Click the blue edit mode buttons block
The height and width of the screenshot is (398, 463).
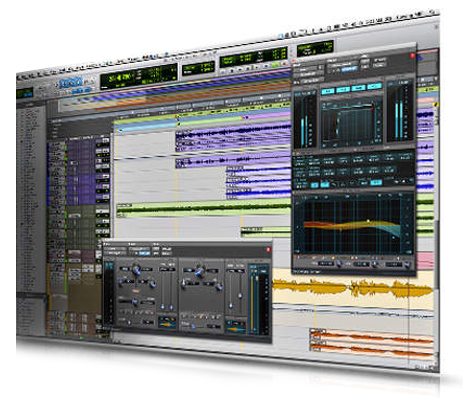pyautogui.click(x=71, y=82)
